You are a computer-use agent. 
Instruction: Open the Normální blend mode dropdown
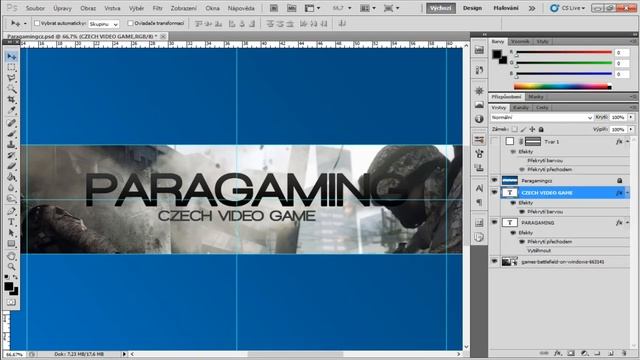tap(542, 118)
